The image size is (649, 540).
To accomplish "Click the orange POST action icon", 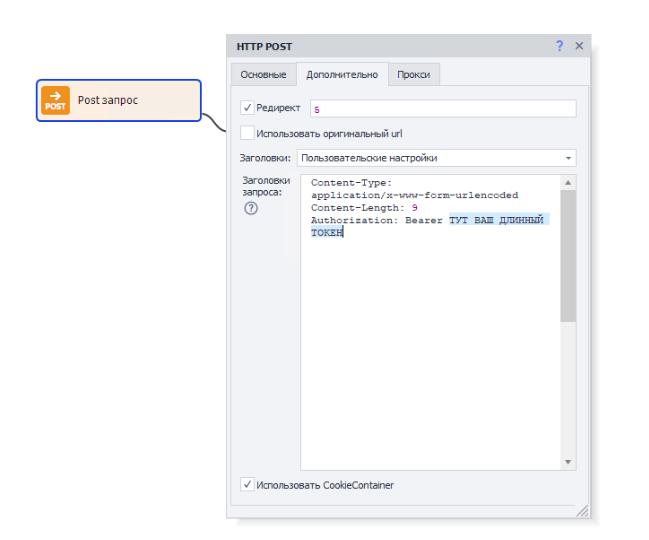I will click(x=55, y=101).
